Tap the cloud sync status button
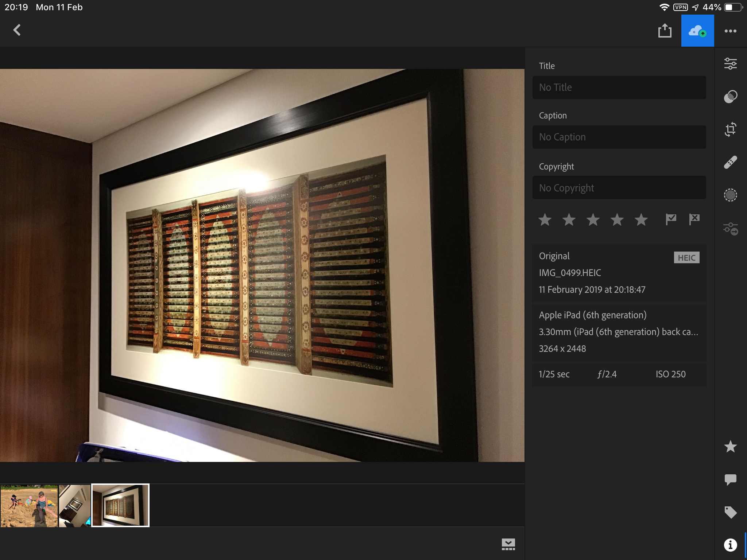Image resolution: width=747 pixels, height=560 pixels. pos(697,31)
